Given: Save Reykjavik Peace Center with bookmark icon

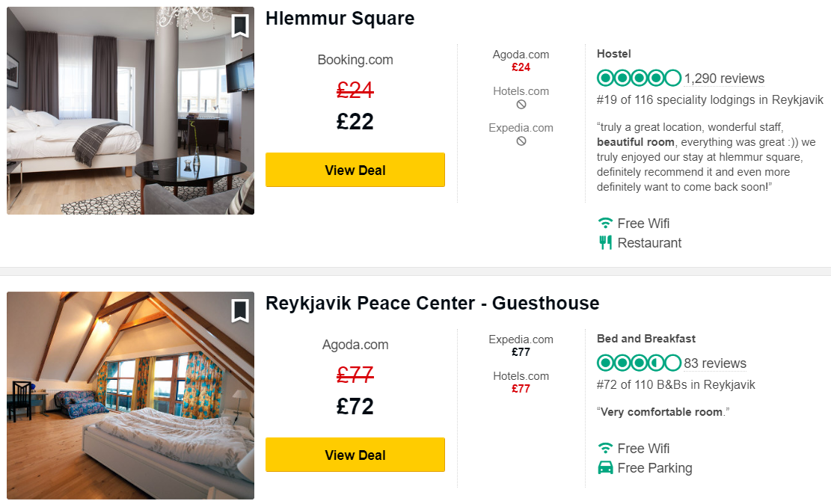Looking at the screenshot, I should click(x=239, y=310).
